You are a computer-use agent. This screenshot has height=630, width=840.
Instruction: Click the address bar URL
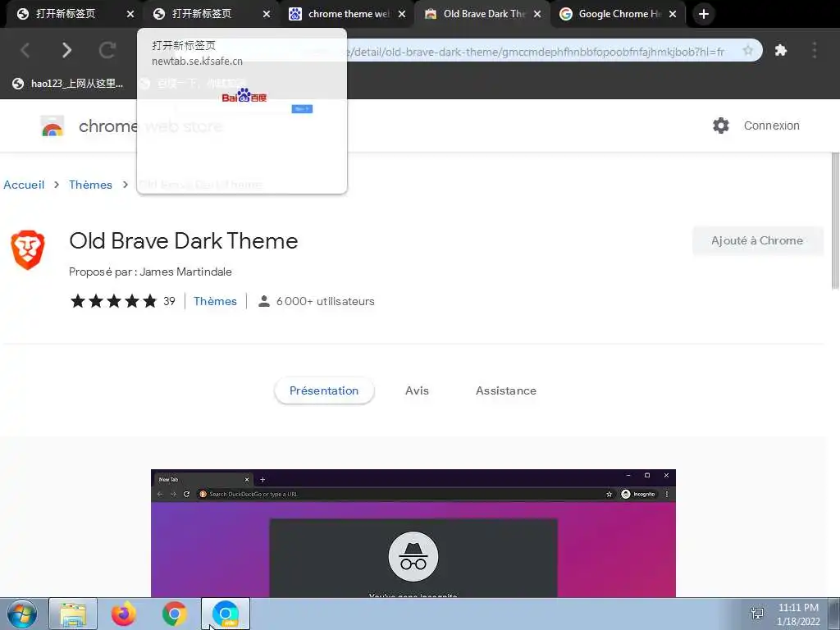pyautogui.click(x=536, y=52)
